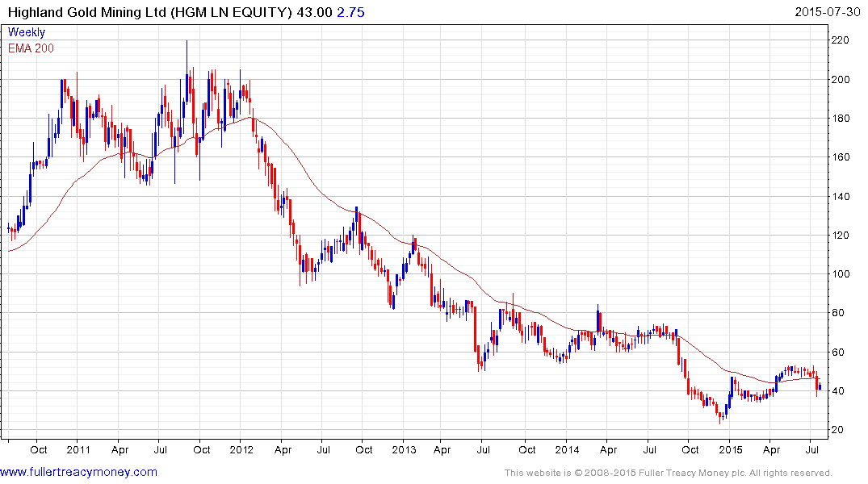Select the 'Weekly' label in the chart legend

[x=27, y=32]
